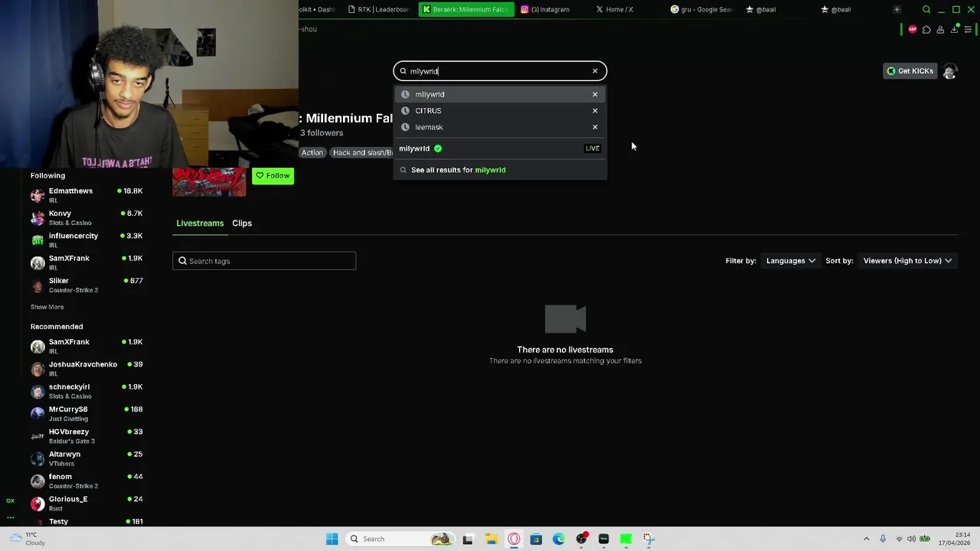Follow the Berserk category

pos(273,176)
